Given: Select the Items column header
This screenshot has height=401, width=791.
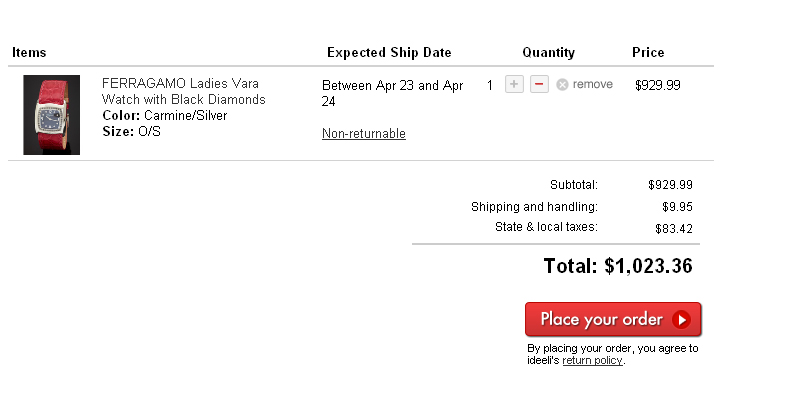Looking at the screenshot, I should click(x=29, y=52).
